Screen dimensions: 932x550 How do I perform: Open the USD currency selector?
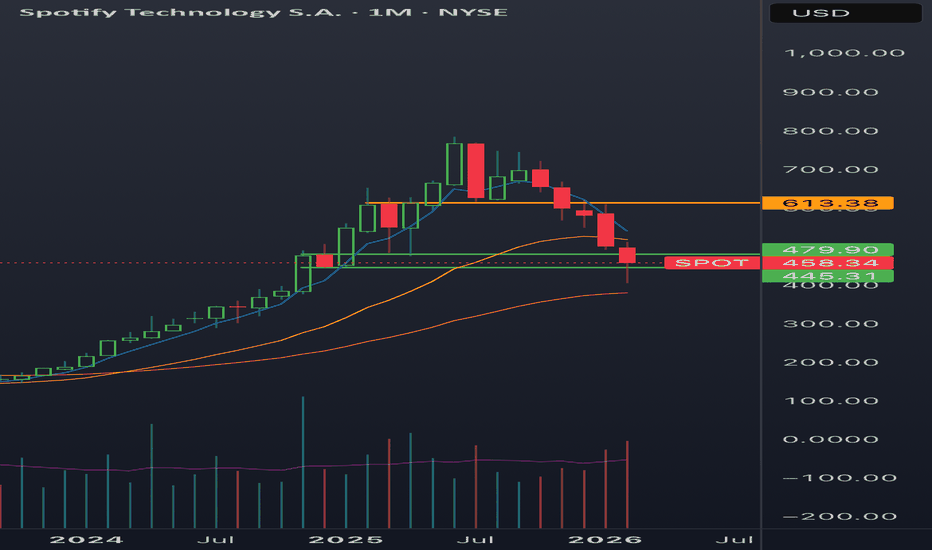point(845,12)
